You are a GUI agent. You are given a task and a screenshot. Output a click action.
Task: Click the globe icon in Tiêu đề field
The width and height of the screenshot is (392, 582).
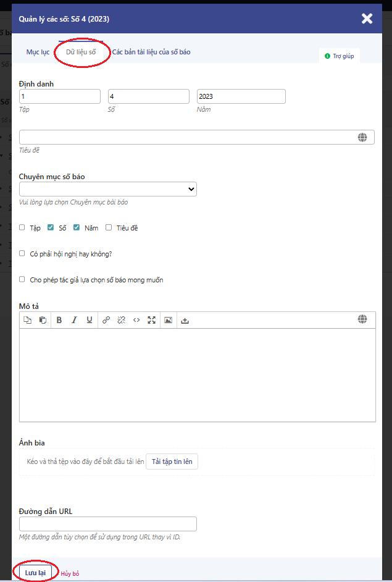point(362,137)
